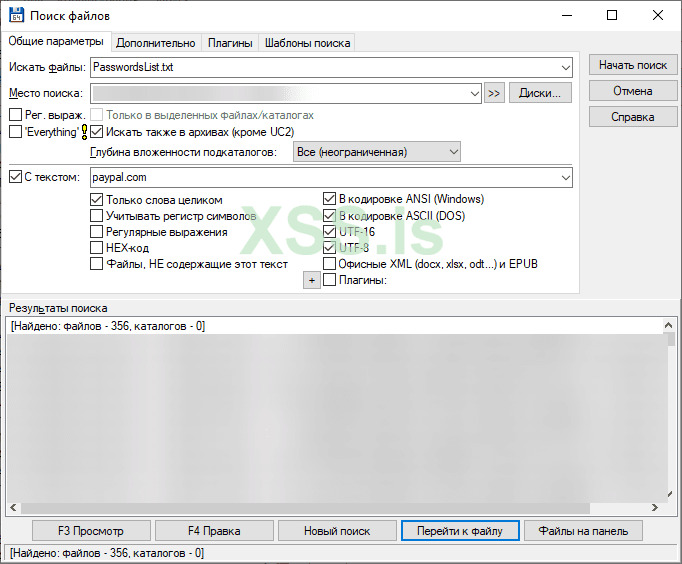The height and width of the screenshot is (564, 682).
Task: Toggle В кодировке ASCII (DOS) checkbox
Action: tap(329, 216)
